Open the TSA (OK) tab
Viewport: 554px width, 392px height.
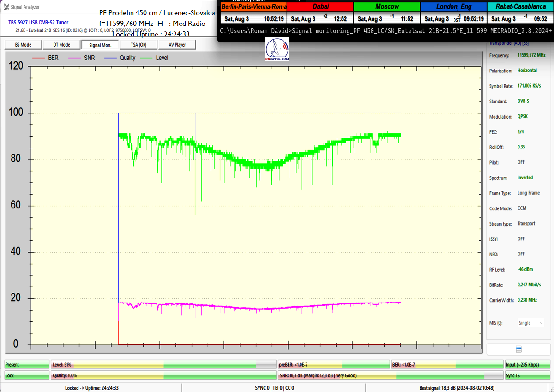[x=138, y=45]
